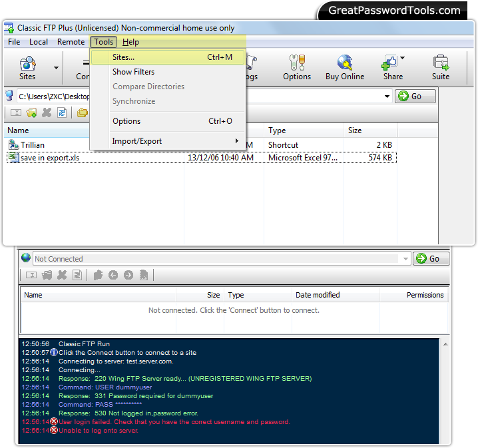
Task: Click log line 'User login failed'
Action: [174, 422]
